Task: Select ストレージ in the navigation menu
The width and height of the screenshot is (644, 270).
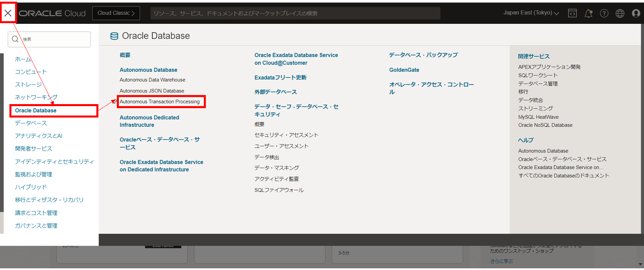Action: pyautogui.click(x=28, y=85)
